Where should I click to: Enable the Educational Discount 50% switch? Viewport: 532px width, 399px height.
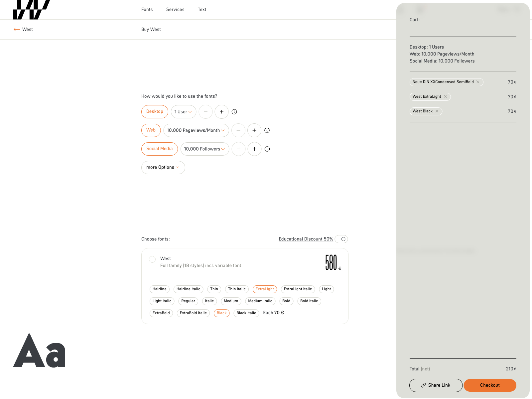click(341, 239)
